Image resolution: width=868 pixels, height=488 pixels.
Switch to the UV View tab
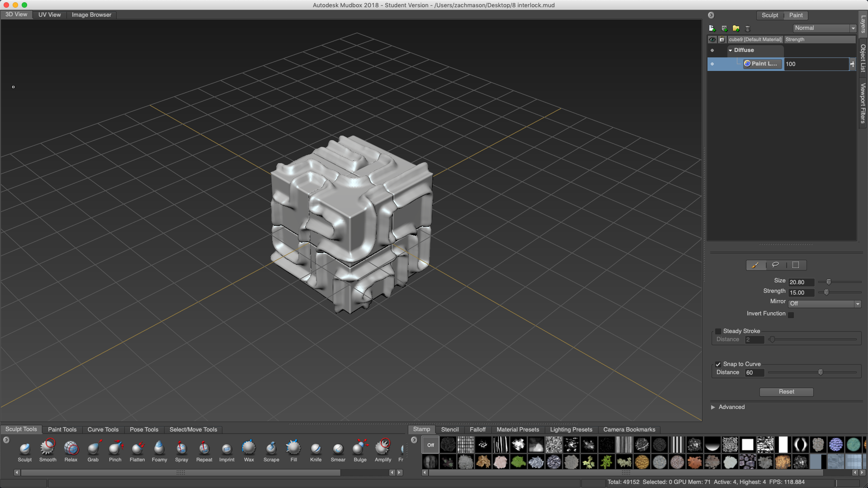pyautogui.click(x=49, y=14)
